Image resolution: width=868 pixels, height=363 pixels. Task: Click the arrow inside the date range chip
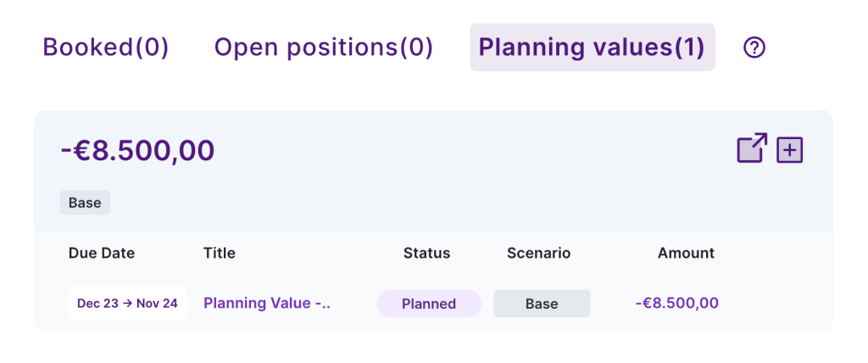[x=127, y=304]
